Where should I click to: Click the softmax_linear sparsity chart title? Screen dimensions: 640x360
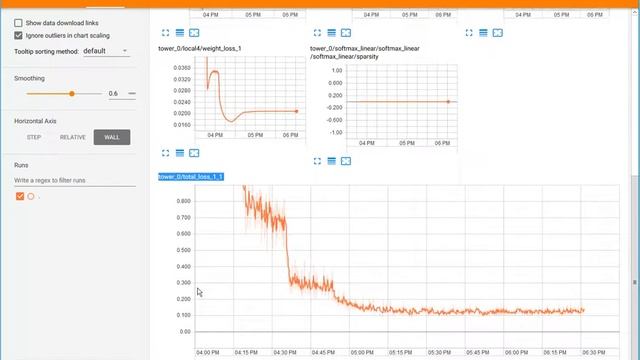coord(364,52)
